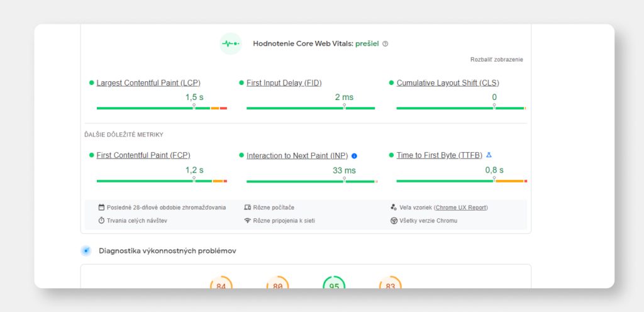
Task: Open First Input Delay (FID) link
Action: pos(284,83)
